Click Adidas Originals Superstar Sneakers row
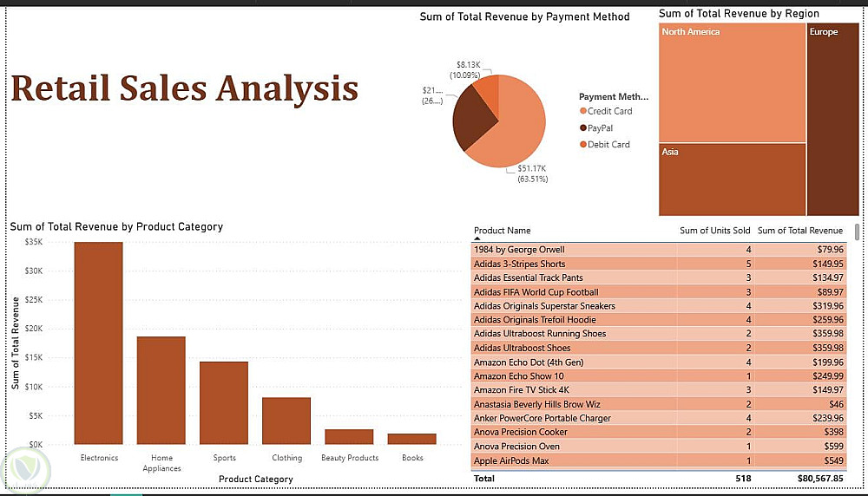 pos(659,306)
